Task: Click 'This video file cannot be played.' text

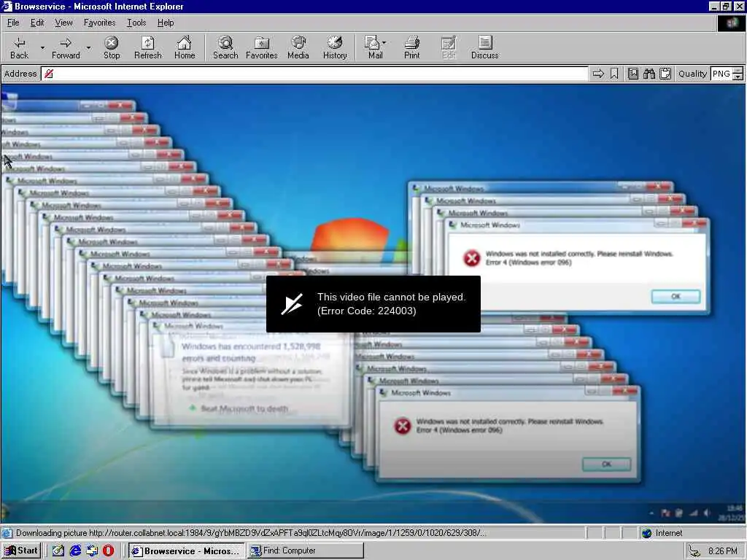Action: (x=391, y=297)
